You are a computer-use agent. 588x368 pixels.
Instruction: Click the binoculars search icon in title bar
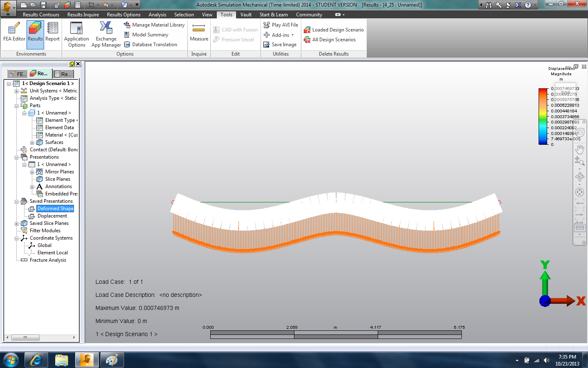tap(489, 5)
